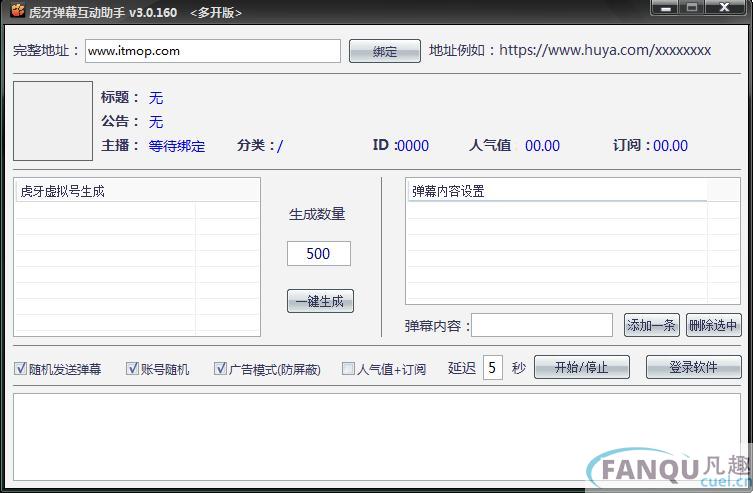Screen dimensions: 753x493
Task: Click inside the bottom log output area
Action: click(x=376, y=437)
